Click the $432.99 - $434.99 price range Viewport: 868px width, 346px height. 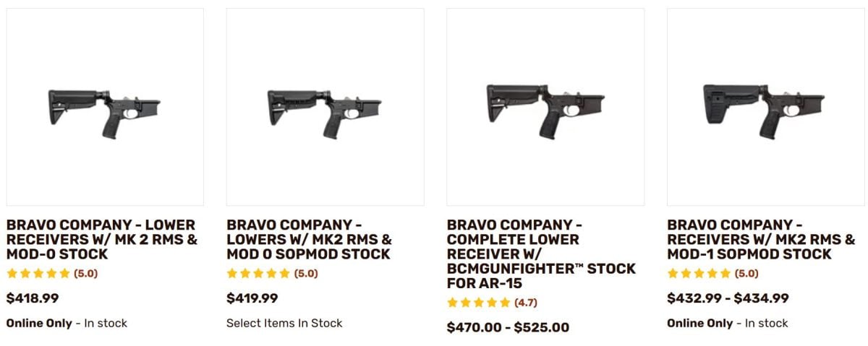tap(728, 298)
